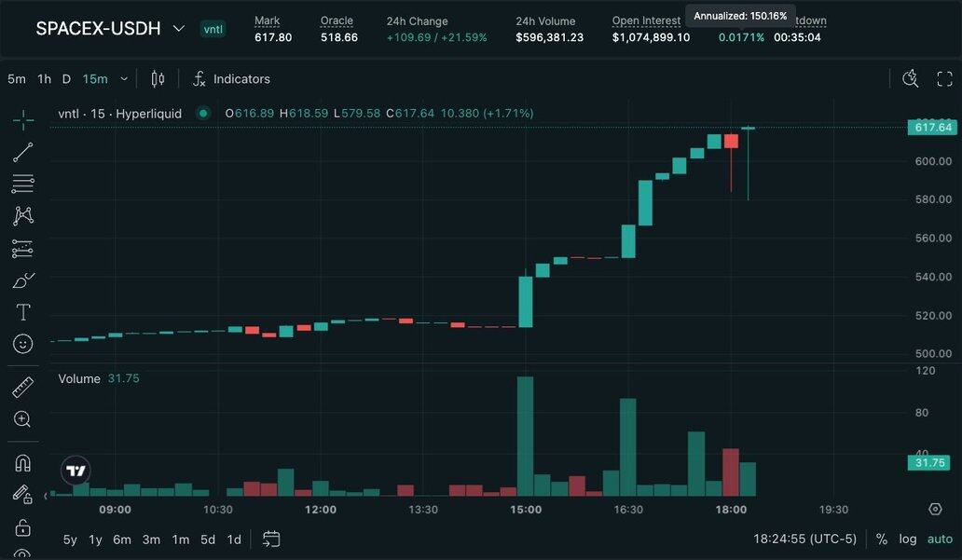Screen dimensions: 962x560
Task: Open the Indicators panel
Action: [231, 79]
